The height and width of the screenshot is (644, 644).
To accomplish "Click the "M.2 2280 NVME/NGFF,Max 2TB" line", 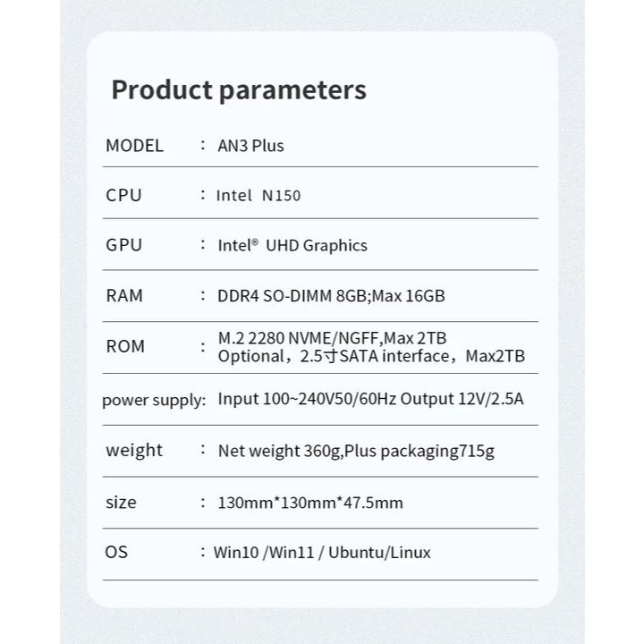I will pyautogui.click(x=332, y=337).
